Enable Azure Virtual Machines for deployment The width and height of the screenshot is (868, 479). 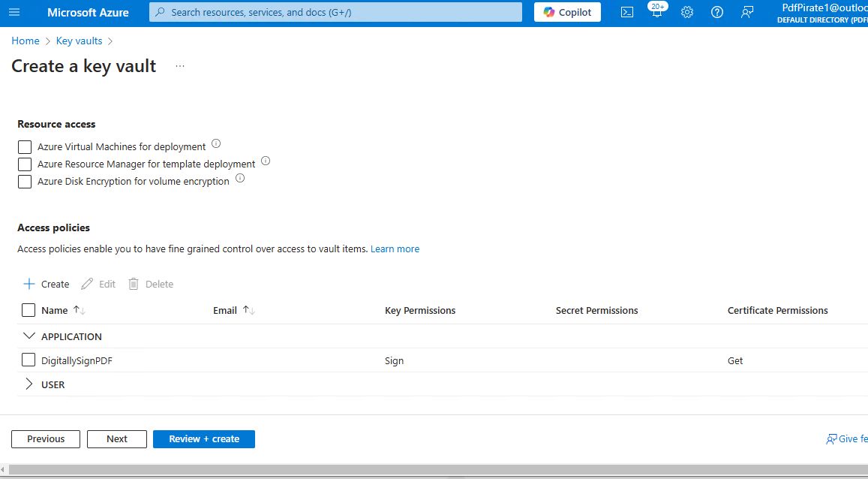coord(25,146)
